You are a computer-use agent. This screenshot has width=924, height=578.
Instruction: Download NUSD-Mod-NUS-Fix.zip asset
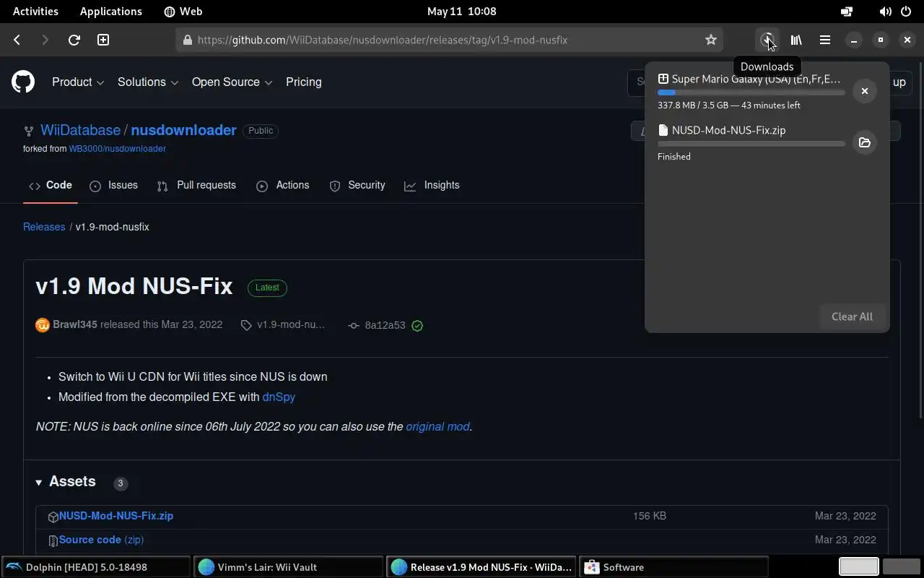(116, 516)
